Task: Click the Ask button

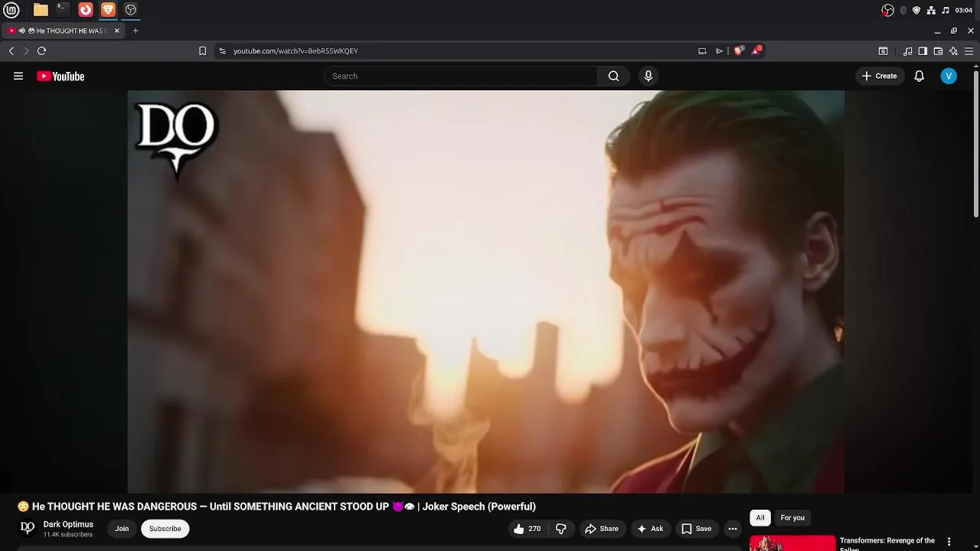Action: (650, 529)
